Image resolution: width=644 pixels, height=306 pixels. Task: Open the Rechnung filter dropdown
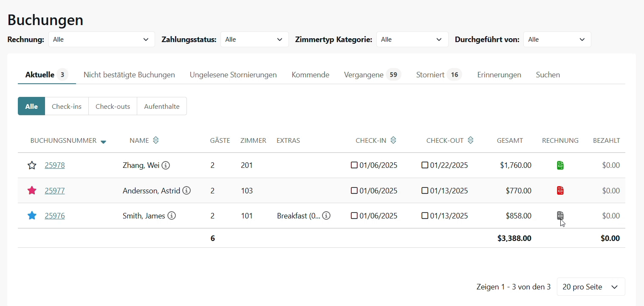pyautogui.click(x=102, y=40)
